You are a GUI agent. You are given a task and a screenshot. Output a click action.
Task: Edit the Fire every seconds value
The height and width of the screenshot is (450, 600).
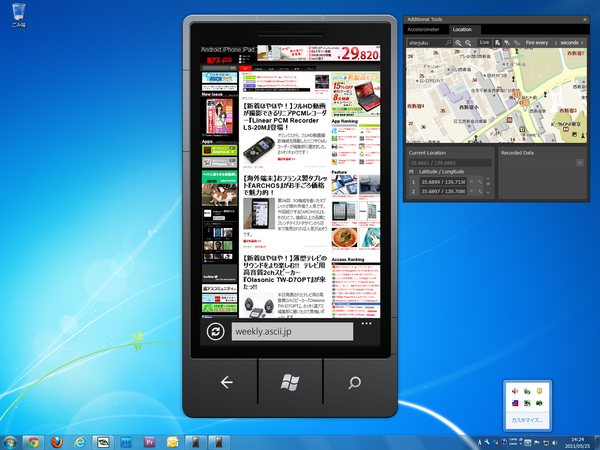tap(556, 43)
